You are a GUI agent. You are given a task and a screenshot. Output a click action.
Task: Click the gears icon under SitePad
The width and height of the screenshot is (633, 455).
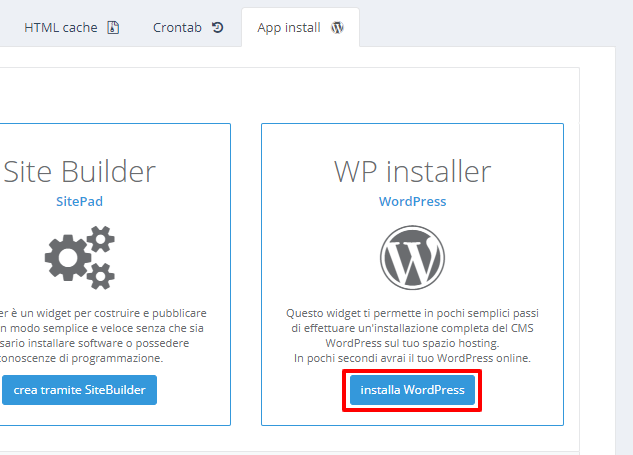[80, 257]
